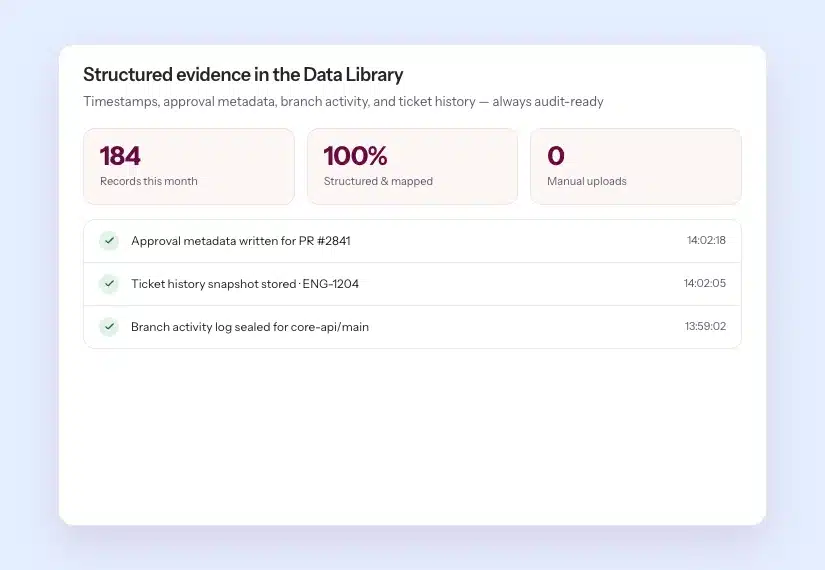
Task: Click the 14:02:05 timestamp
Action: [x=705, y=283]
